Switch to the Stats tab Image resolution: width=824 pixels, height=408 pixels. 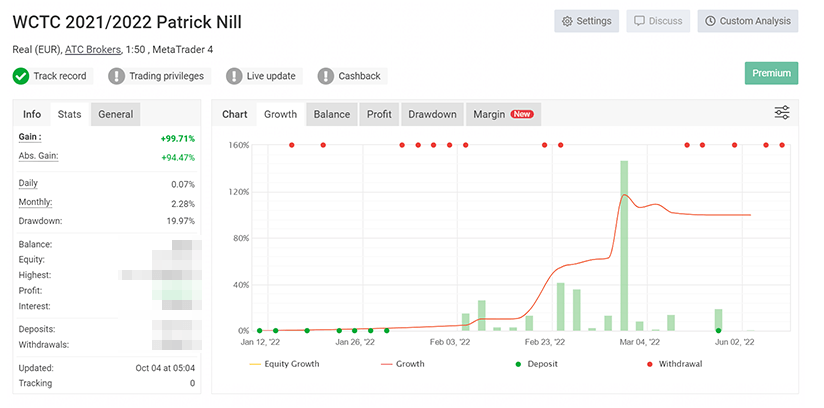tap(69, 114)
